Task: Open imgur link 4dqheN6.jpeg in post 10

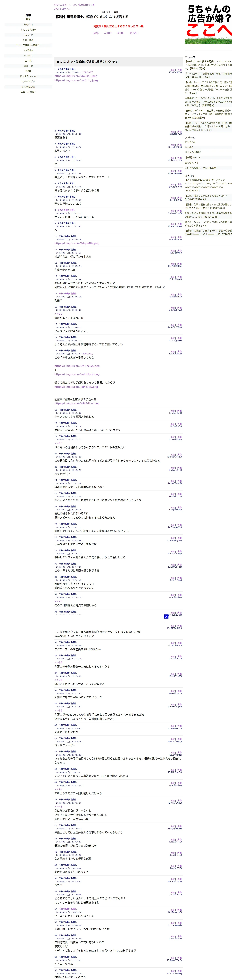Action: point(77,244)
